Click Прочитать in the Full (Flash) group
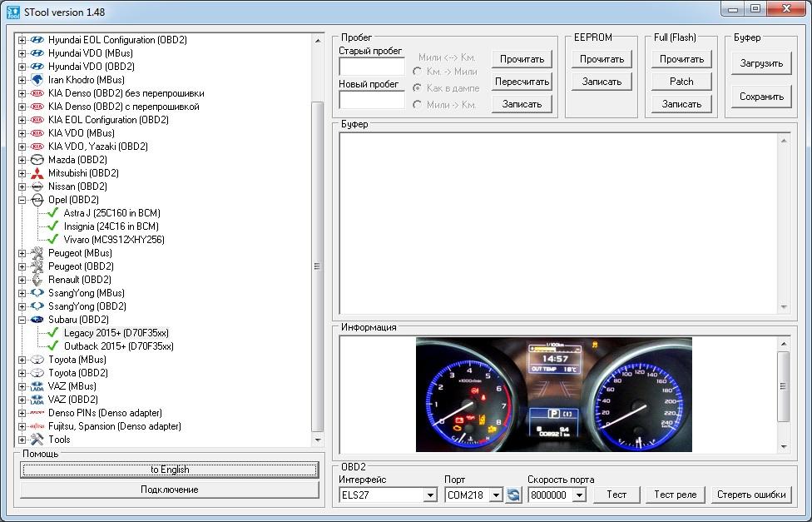 point(681,59)
